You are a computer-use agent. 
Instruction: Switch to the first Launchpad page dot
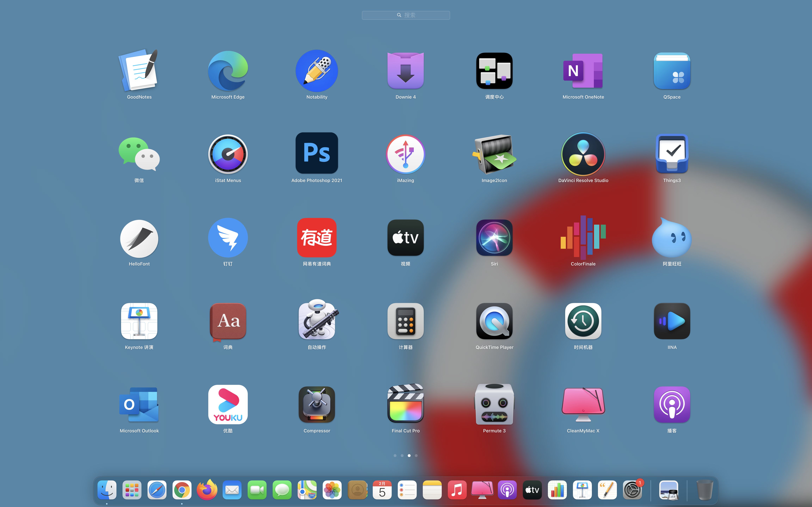(395, 455)
